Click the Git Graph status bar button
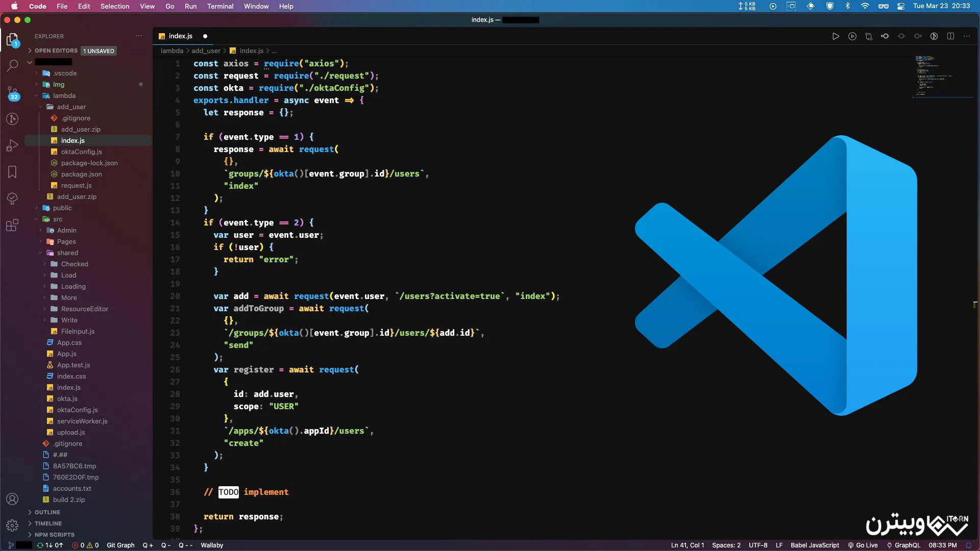Screen dimensions: 980x551 click(x=120, y=545)
